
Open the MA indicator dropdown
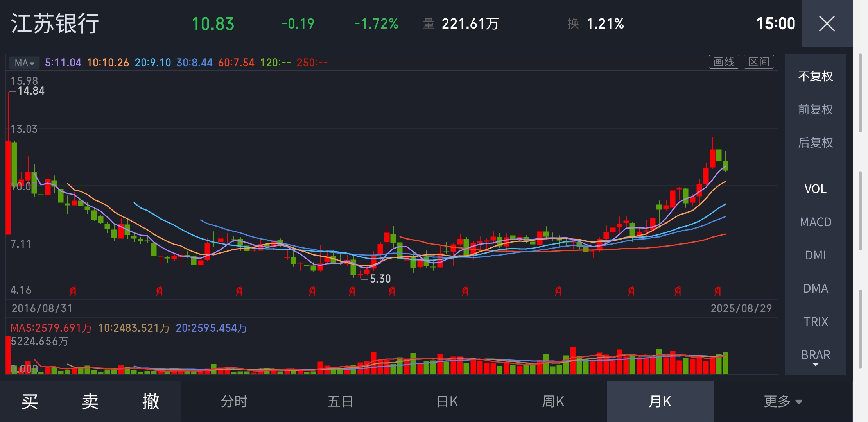tap(24, 63)
